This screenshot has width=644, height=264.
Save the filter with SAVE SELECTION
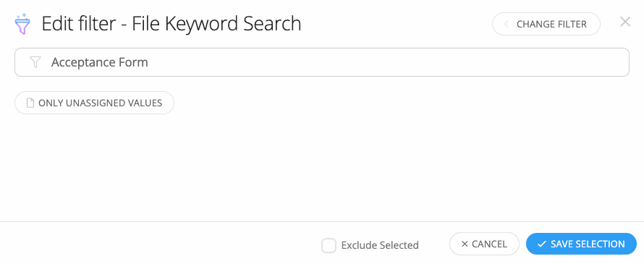(x=581, y=244)
